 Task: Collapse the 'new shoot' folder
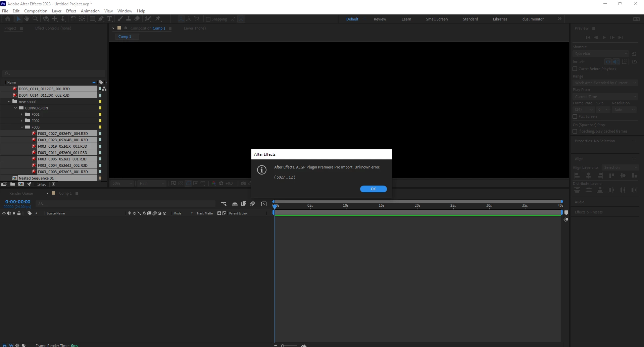pos(9,102)
